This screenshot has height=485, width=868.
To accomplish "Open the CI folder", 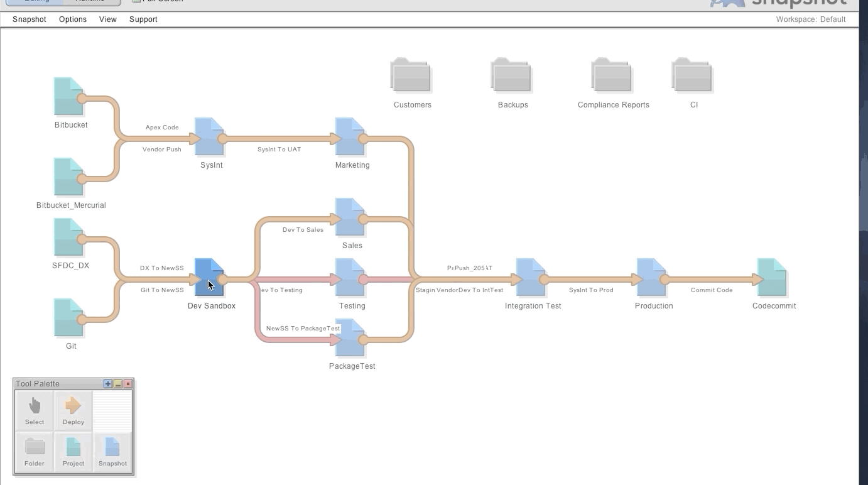I will (692, 75).
